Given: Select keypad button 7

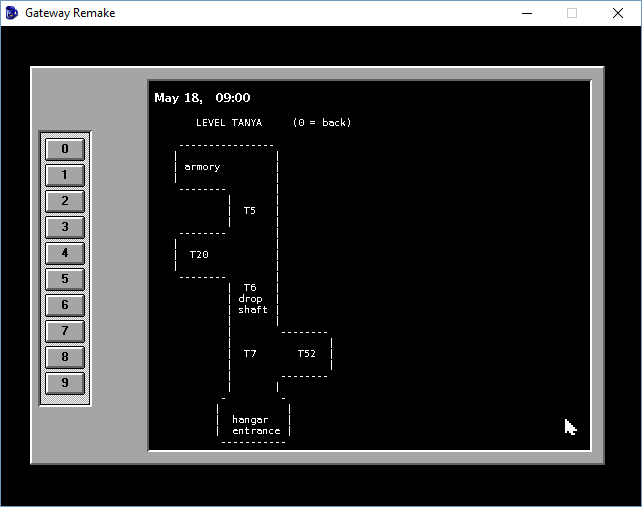Looking at the screenshot, I should [x=65, y=331].
